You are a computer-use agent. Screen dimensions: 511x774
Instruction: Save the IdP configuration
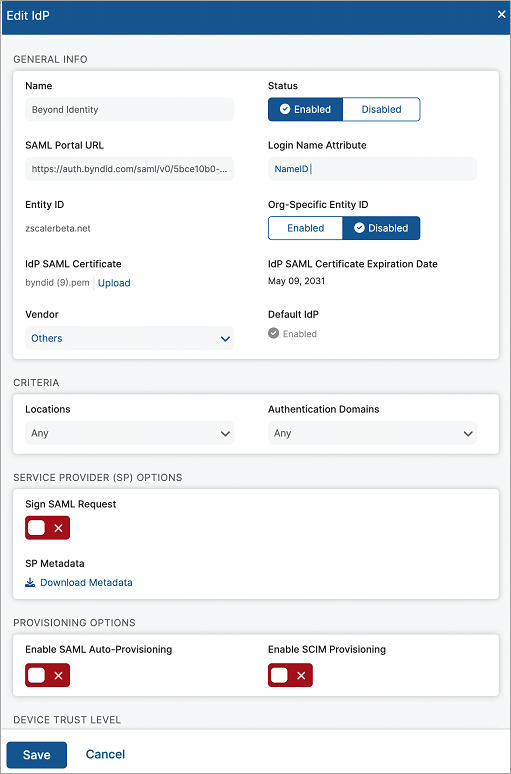point(37,755)
